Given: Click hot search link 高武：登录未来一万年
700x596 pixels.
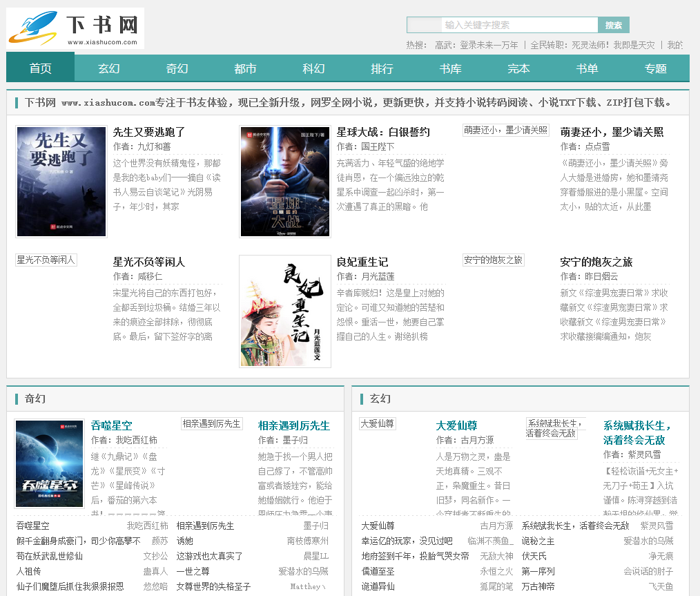Looking at the screenshot, I should pos(476,45).
